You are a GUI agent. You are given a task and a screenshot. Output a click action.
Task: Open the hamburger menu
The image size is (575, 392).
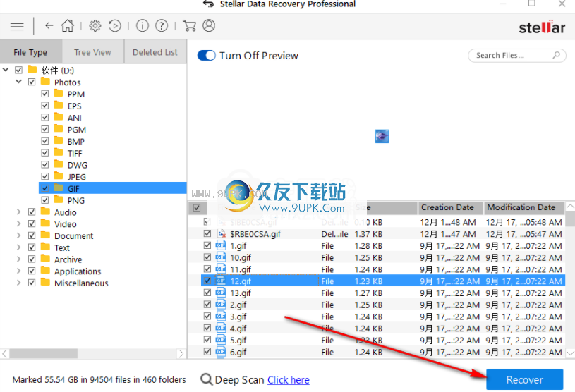(17, 26)
